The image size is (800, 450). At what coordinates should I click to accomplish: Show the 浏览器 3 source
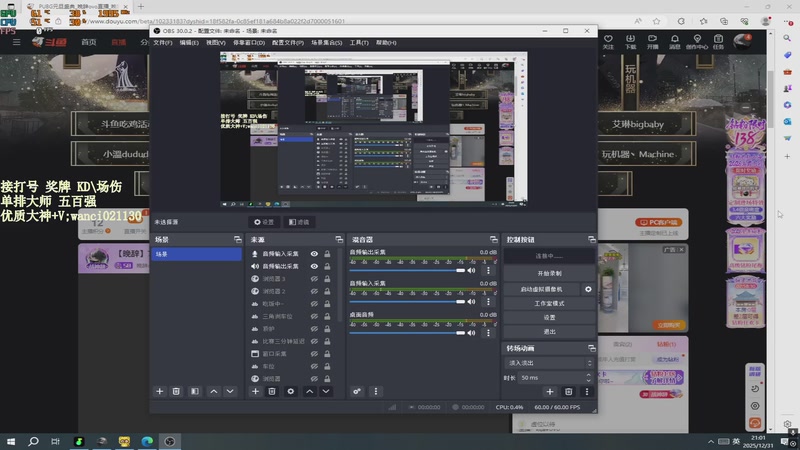click(x=314, y=279)
